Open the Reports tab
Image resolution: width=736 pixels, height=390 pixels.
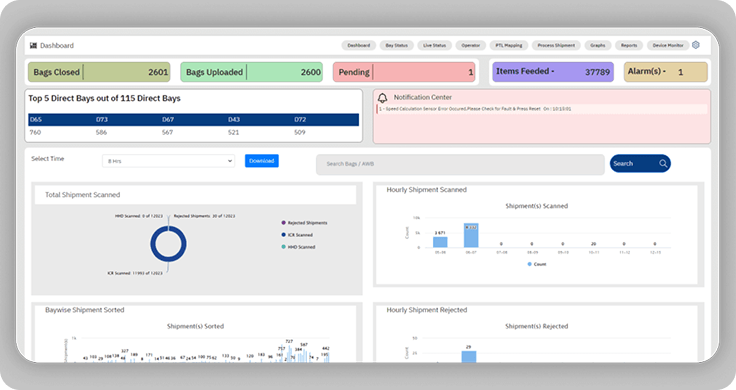point(629,46)
